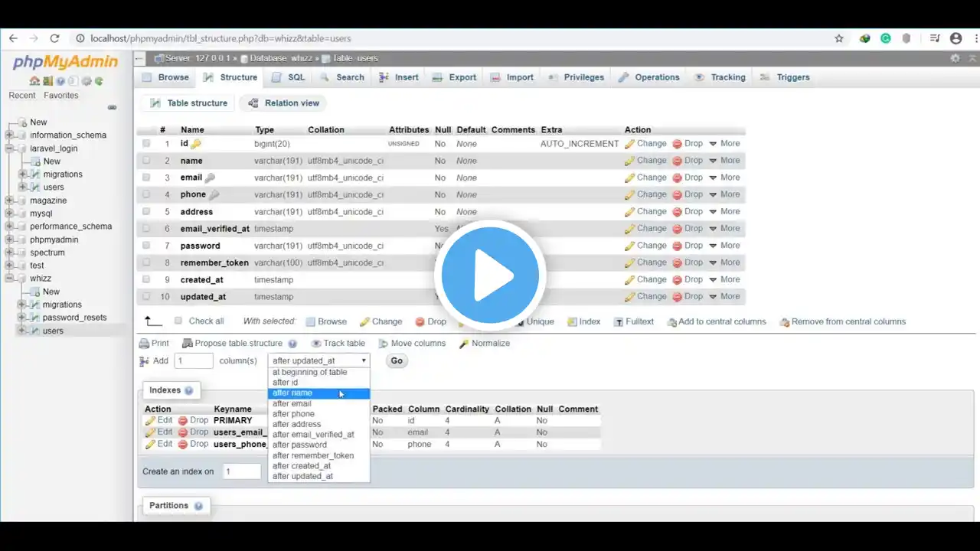This screenshot has height=551, width=980.
Task: Click Add to central columns link
Action: [717, 322]
